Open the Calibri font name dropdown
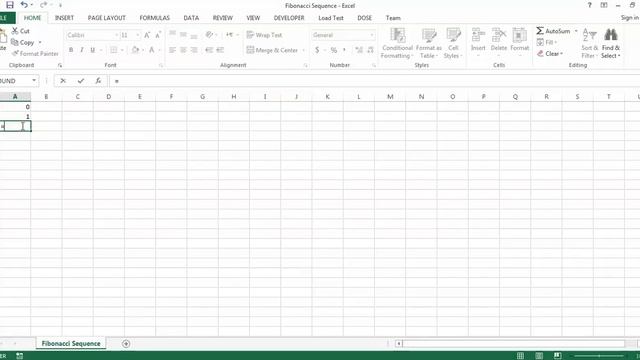Screen dimensions: 640x360 (116, 35)
